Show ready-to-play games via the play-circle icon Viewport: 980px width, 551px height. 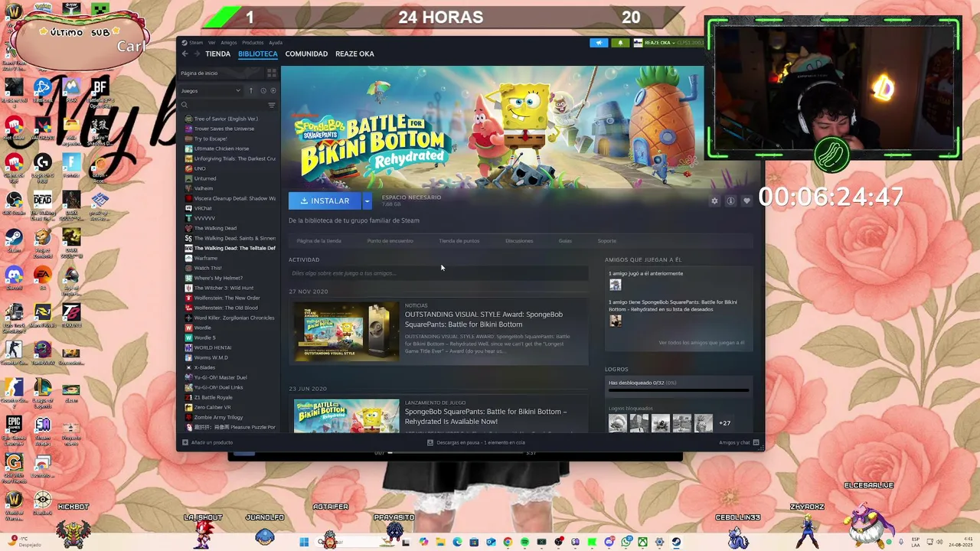(x=273, y=90)
